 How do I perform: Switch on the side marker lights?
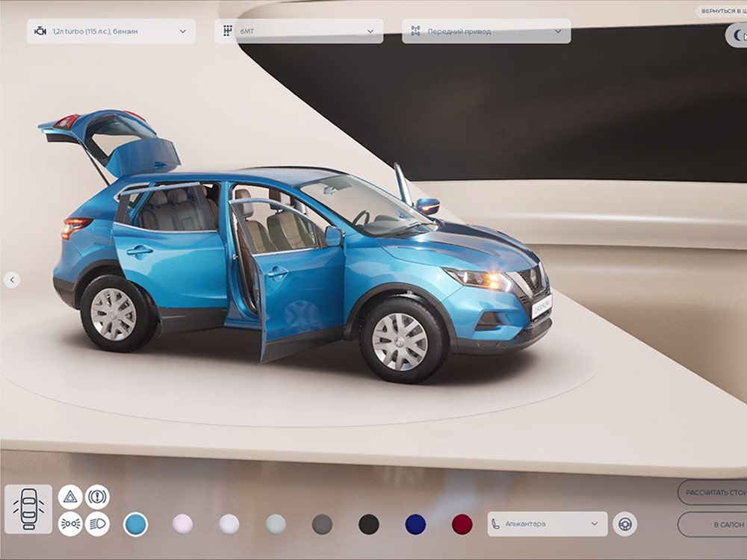click(x=70, y=524)
